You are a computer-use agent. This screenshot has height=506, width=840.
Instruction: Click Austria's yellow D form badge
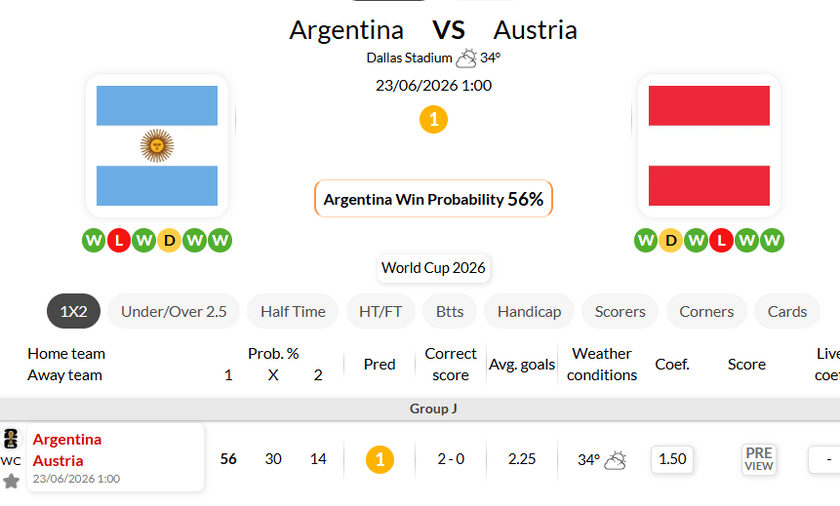point(671,240)
